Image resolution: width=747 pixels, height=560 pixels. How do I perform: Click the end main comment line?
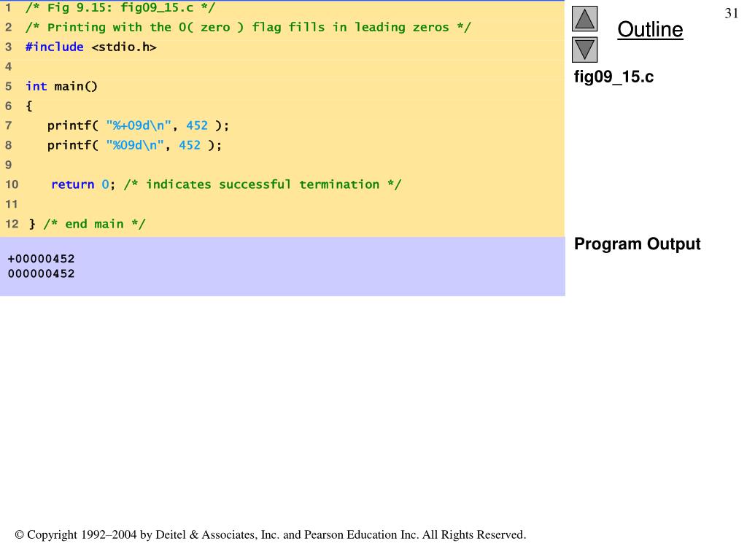click(x=88, y=224)
